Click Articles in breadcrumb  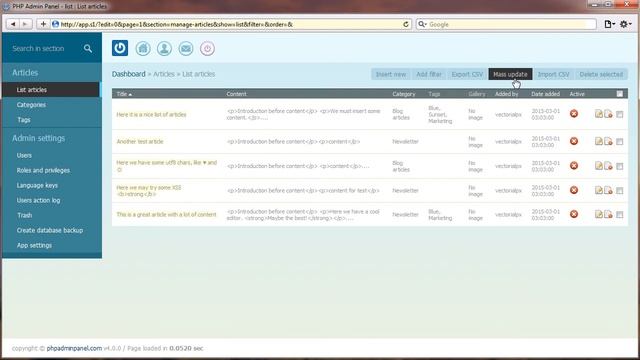click(164, 74)
